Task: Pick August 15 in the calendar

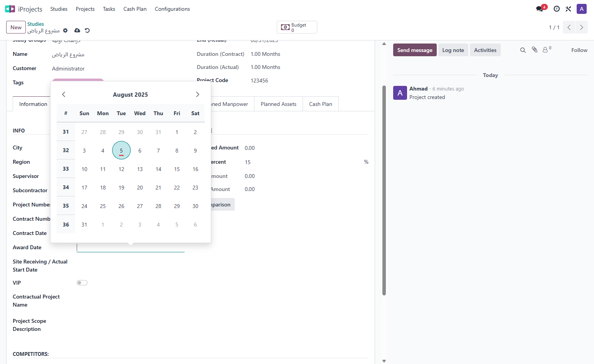Action: pyautogui.click(x=177, y=169)
